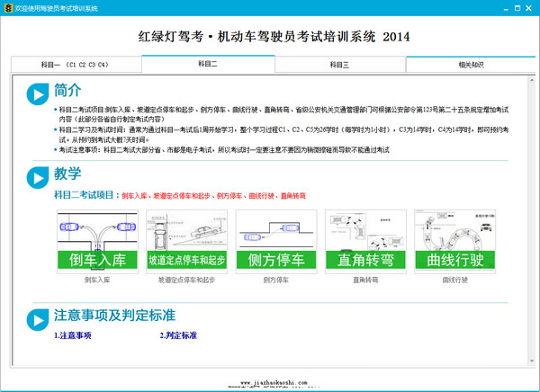The width and height of the screenshot is (540, 392).
Task: Click the app icon in the title bar
Action: [x=8, y=6]
